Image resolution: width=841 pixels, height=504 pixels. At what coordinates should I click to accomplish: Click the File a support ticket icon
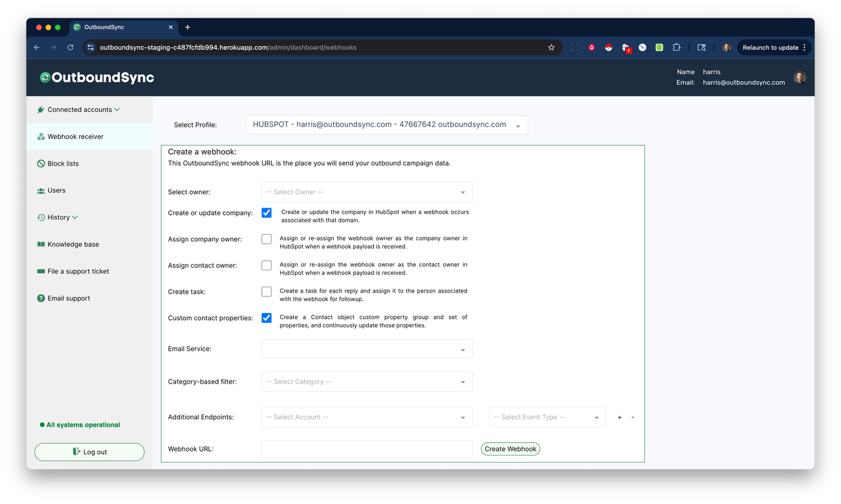pos(41,271)
